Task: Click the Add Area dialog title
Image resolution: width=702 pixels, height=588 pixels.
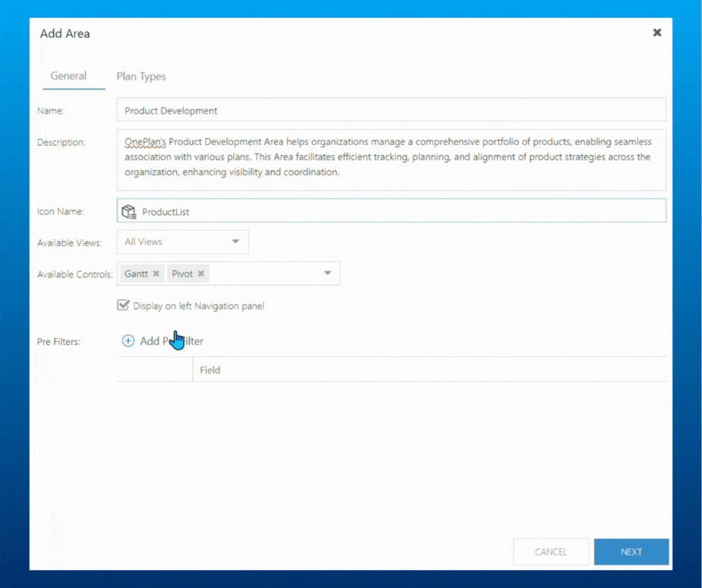Action: [x=65, y=34]
